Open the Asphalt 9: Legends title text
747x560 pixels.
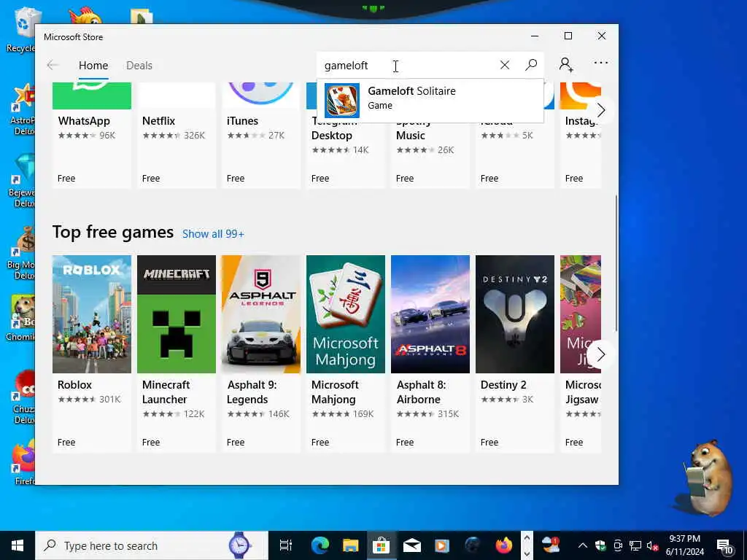(252, 392)
